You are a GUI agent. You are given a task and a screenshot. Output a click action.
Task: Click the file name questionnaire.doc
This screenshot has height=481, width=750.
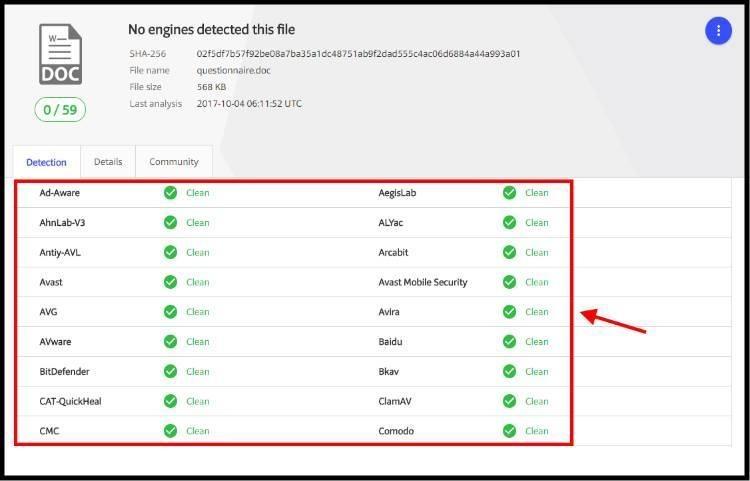(233, 70)
